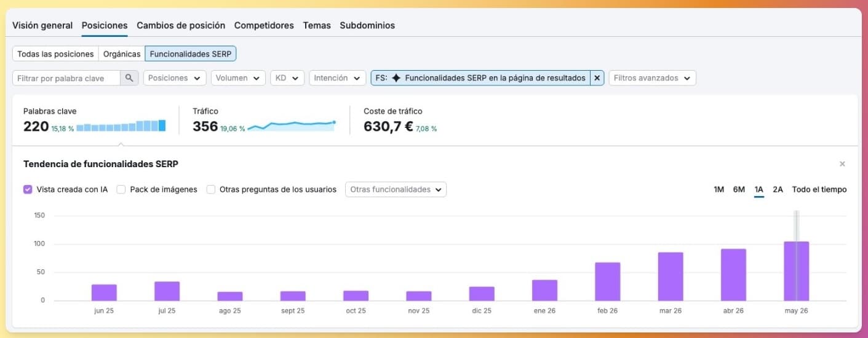This screenshot has height=338, width=868.
Task: Remove the SERP features filter with X
Action: (597, 78)
